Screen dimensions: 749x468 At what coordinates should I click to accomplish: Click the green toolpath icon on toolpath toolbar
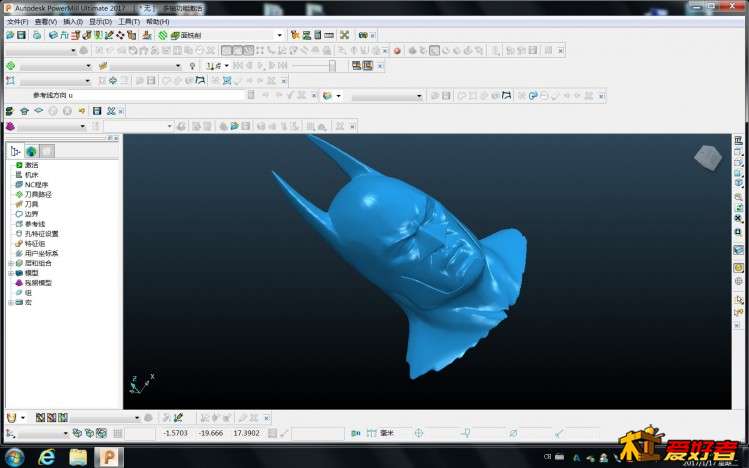click(x=11, y=65)
